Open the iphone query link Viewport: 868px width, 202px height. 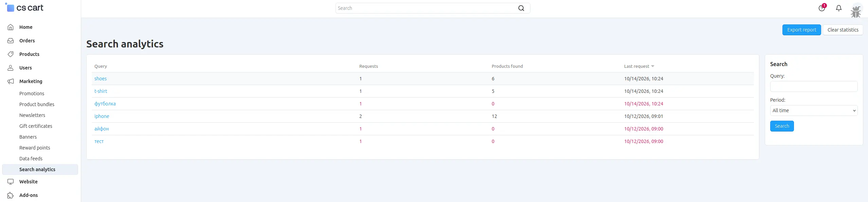102,116
